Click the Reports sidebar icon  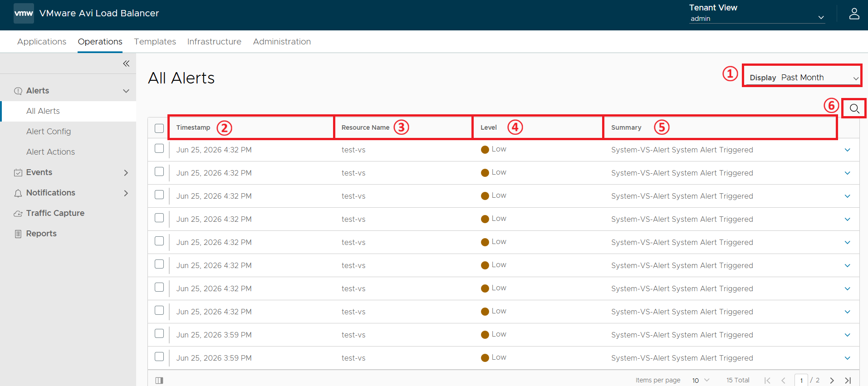[x=18, y=234]
